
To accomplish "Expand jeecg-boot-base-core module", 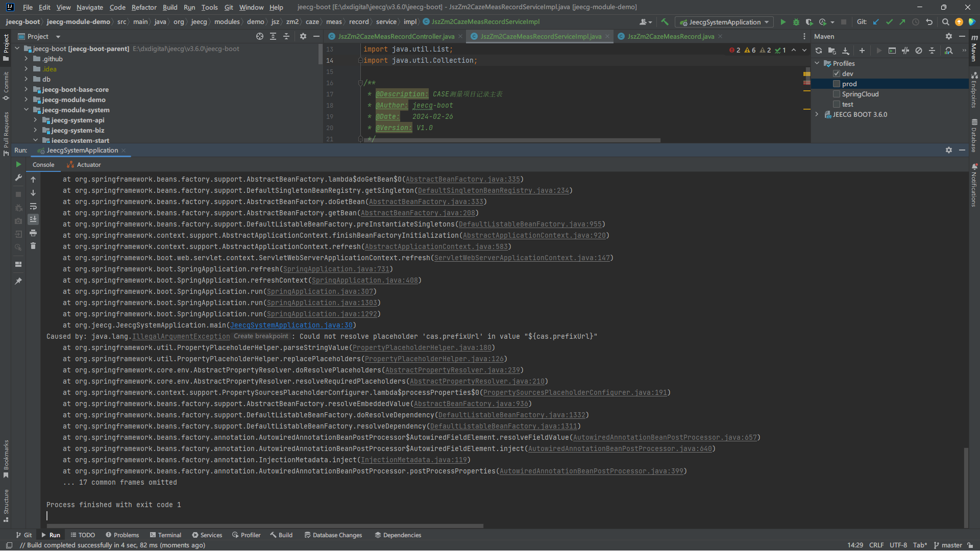I will [x=26, y=89].
